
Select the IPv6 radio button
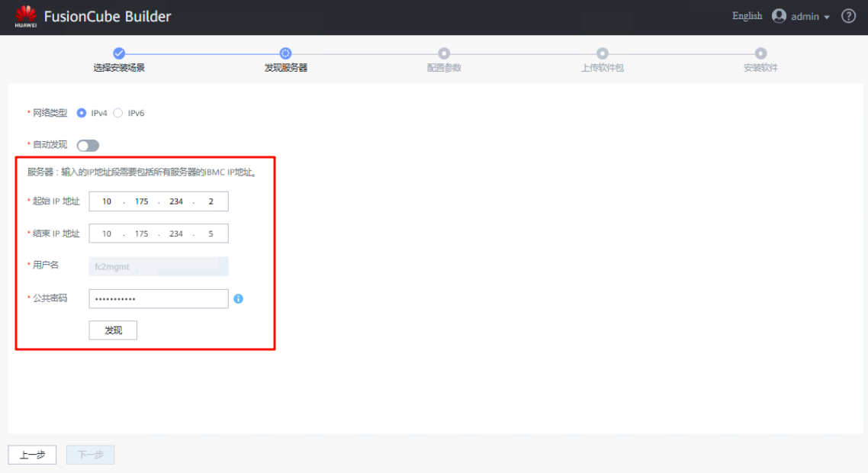tap(118, 113)
